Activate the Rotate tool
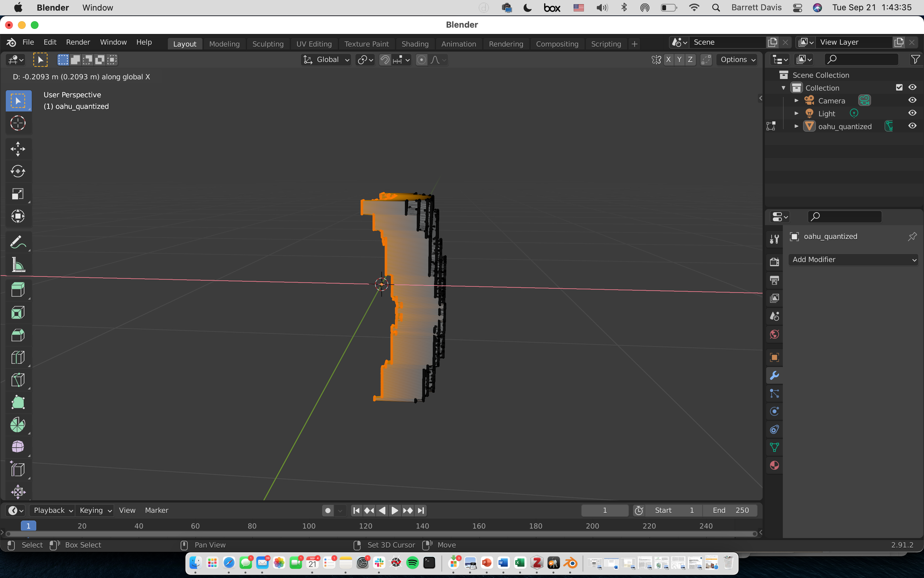This screenshot has width=924, height=578. (18, 171)
